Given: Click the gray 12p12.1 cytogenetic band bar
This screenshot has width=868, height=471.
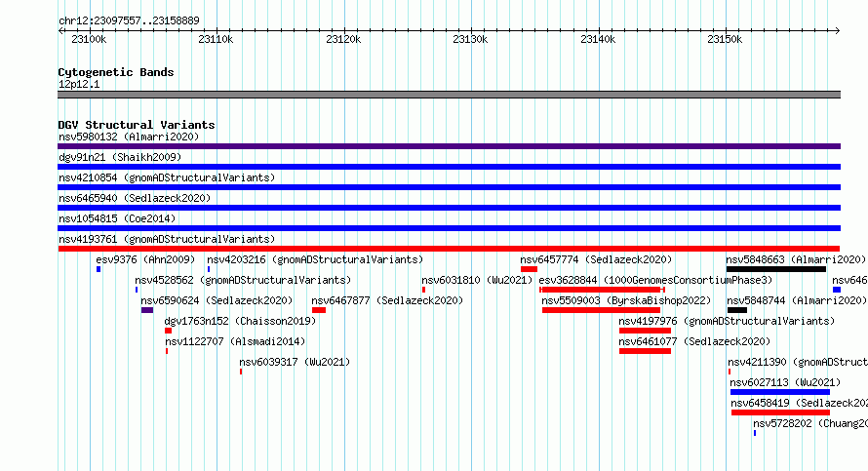Looking at the screenshot, I should [449, 95].
